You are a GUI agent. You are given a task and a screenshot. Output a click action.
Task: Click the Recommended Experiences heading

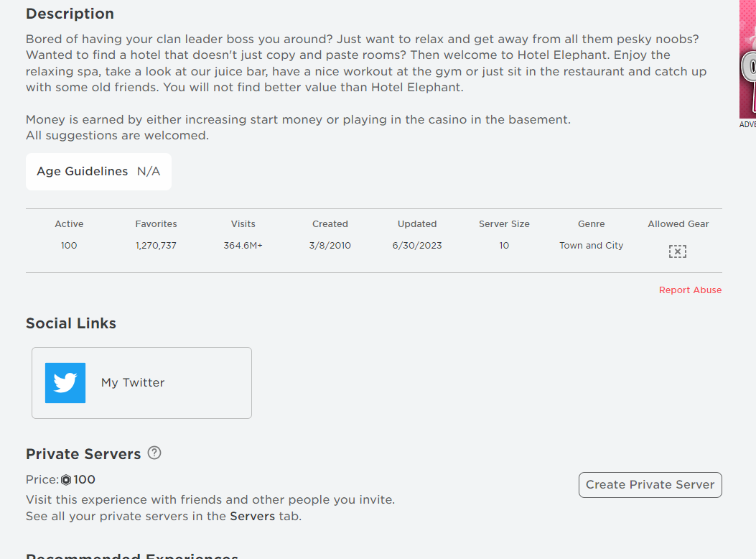tap(132, 555)
